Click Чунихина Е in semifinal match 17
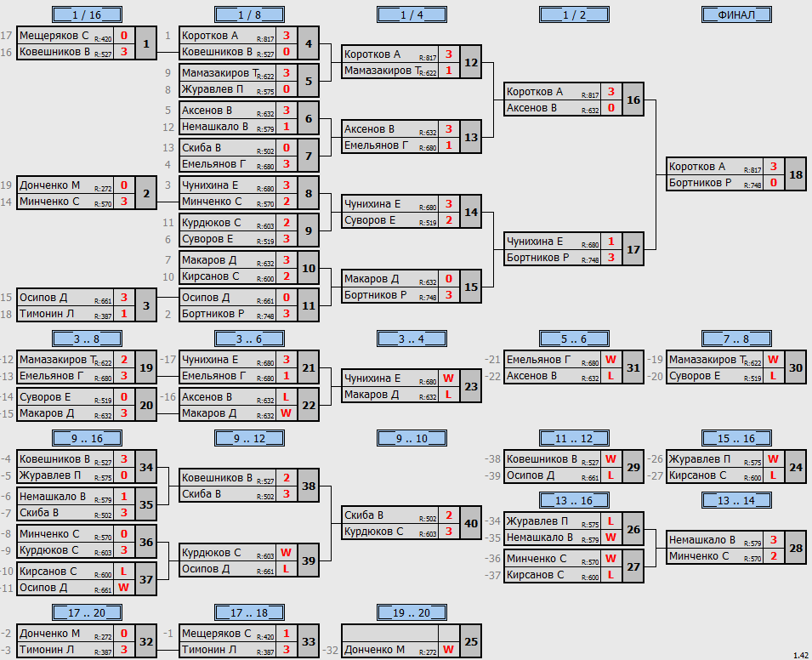Screen dimensions: 812x660 click(x=535, y=242)
